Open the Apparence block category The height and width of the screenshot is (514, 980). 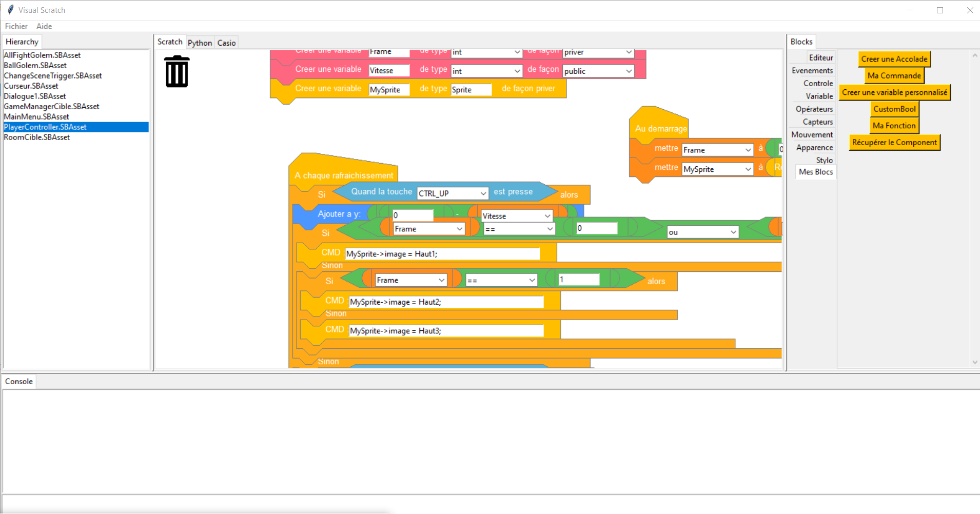coord(815,148)
